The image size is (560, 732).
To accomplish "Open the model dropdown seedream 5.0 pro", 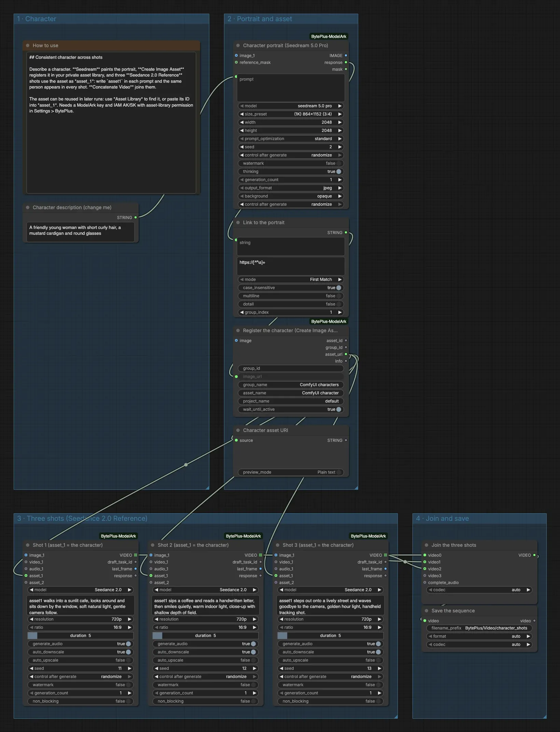I will coord(291,106).
